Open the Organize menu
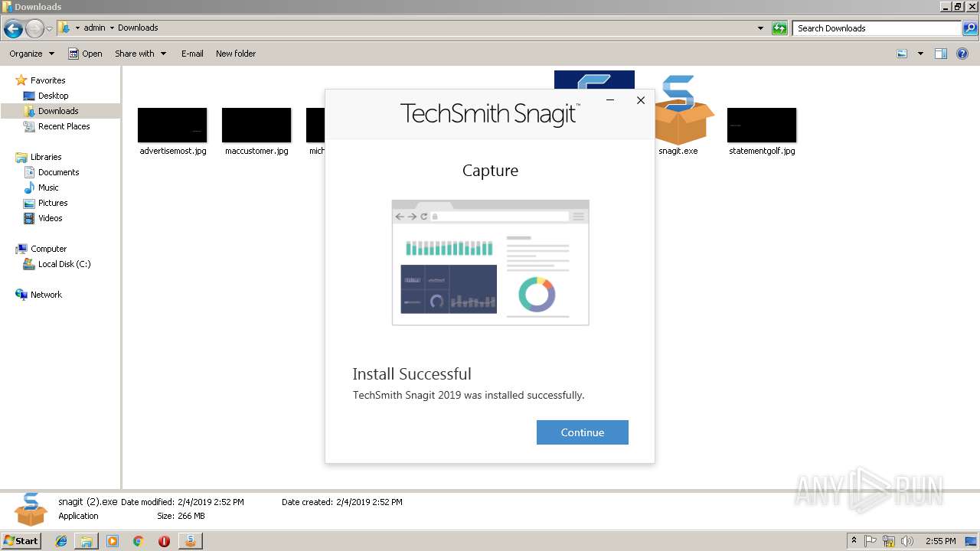The width and height of the screenshot is (980, 551). tap(32, 54)
